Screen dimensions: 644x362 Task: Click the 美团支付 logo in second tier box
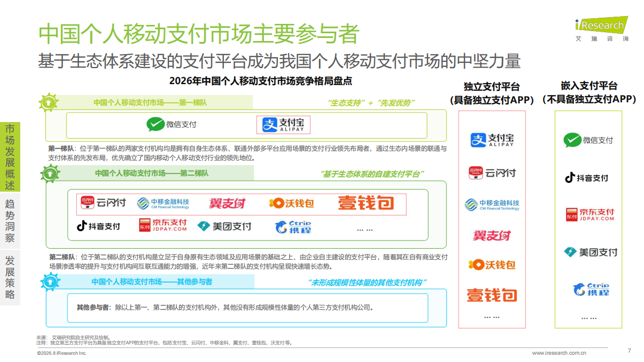click(x=224, y=226)
